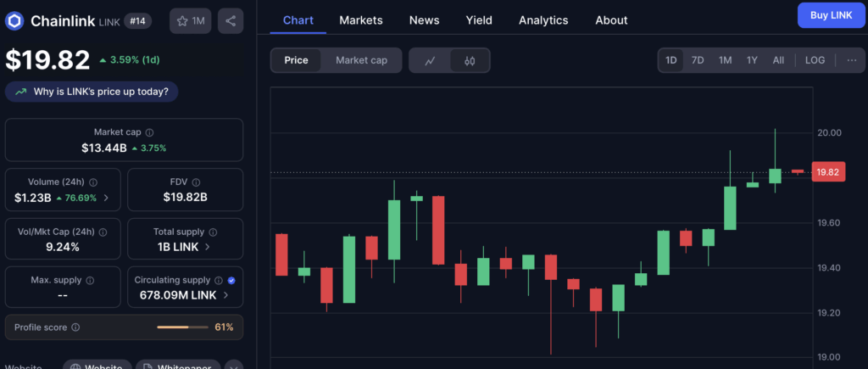Image resolution: width=868 pixels, height=369 pixels.
Task: Click the Chainlink logo icon
Action: click(14, 21)
